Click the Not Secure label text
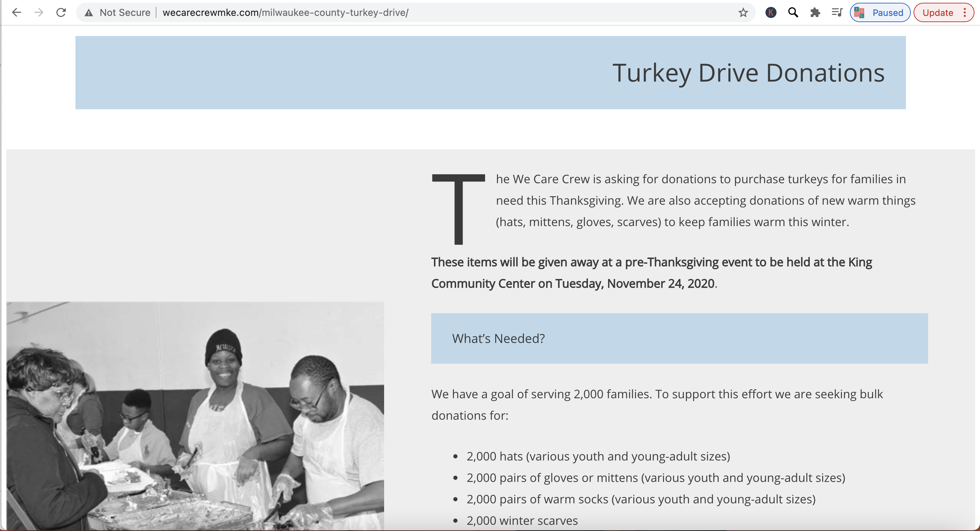The height and width of the screenshot is (531, 980). tap(125, 12)
